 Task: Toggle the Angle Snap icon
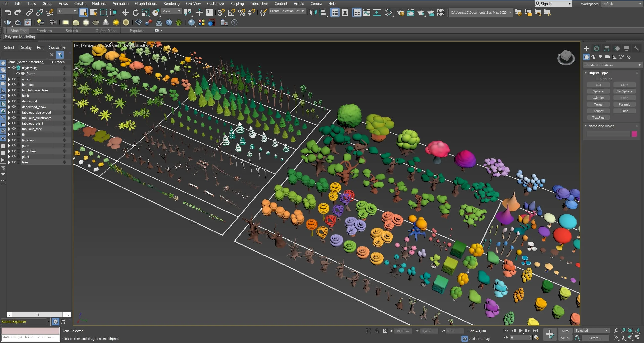pos(231,12)
